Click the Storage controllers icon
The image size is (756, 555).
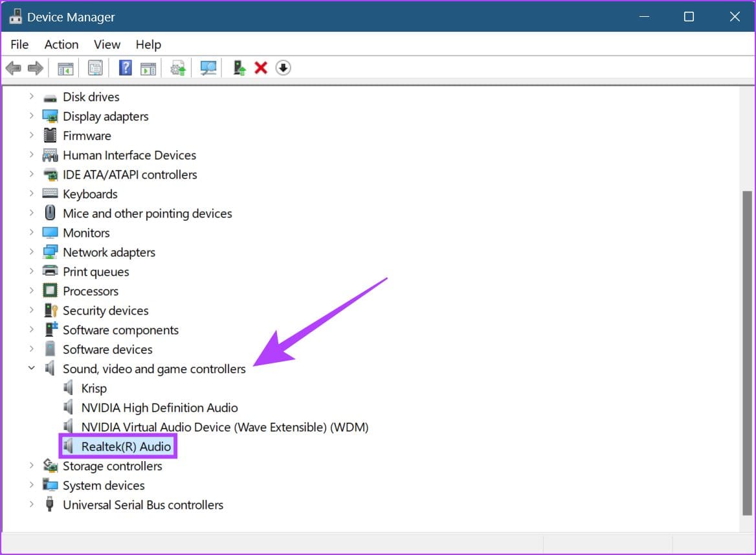[x=50, y=465]
